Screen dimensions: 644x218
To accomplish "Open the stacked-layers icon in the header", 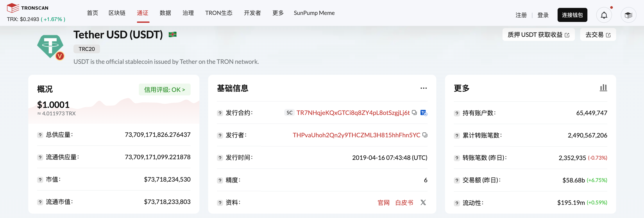I will [x=628, y=15].
